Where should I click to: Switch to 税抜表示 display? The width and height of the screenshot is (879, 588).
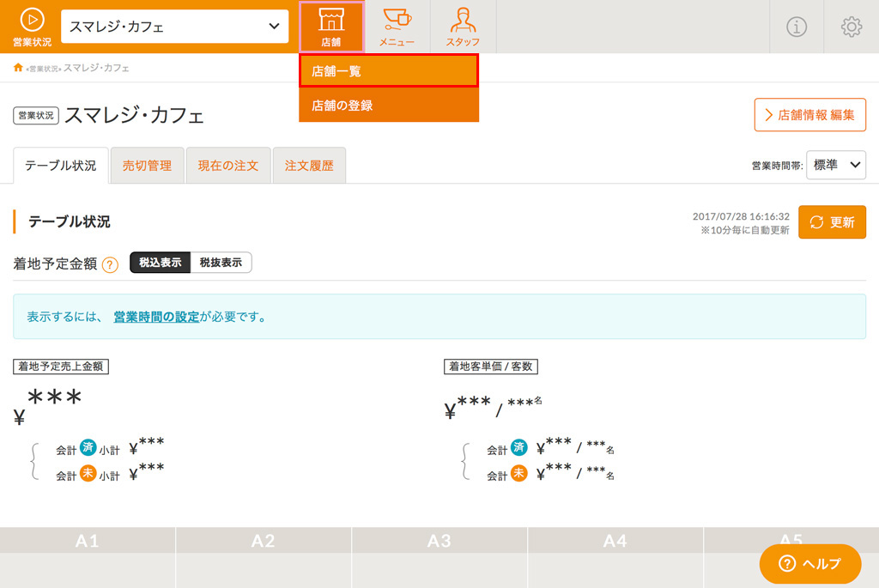tap(221, 263)
